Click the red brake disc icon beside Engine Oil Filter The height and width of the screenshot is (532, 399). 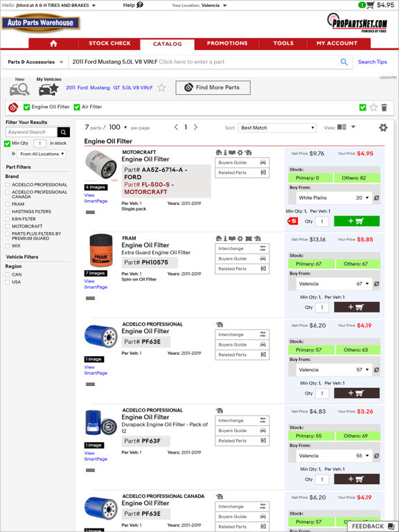tap(13, 107)
